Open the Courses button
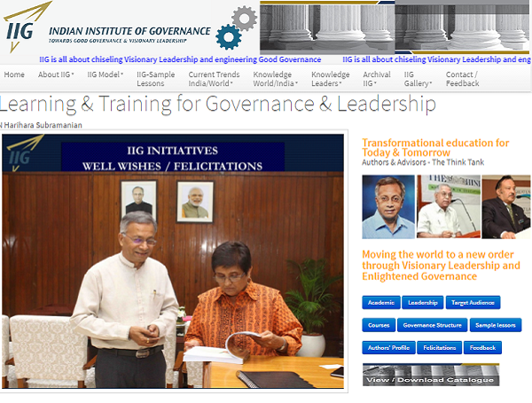This screenshot has width=532, height=403. point(379,325)
